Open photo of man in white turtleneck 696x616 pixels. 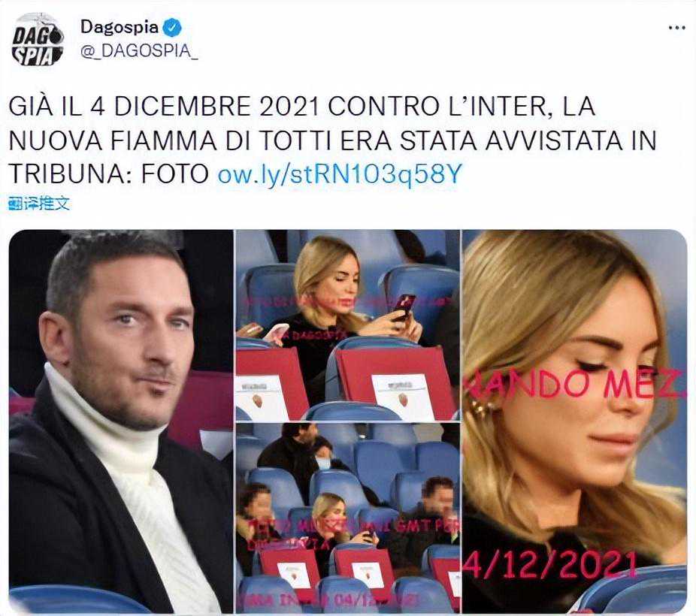[121, 421]
